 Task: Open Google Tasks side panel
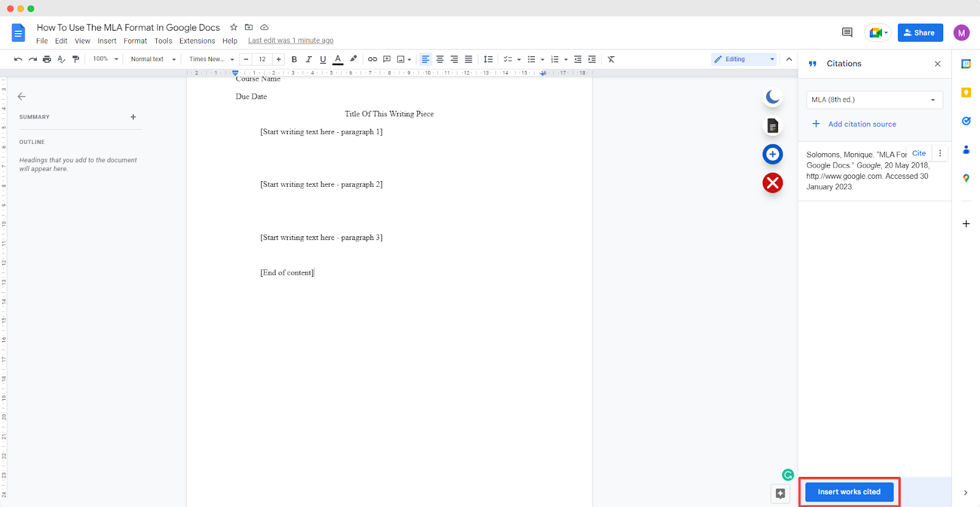tap(966, 121)
